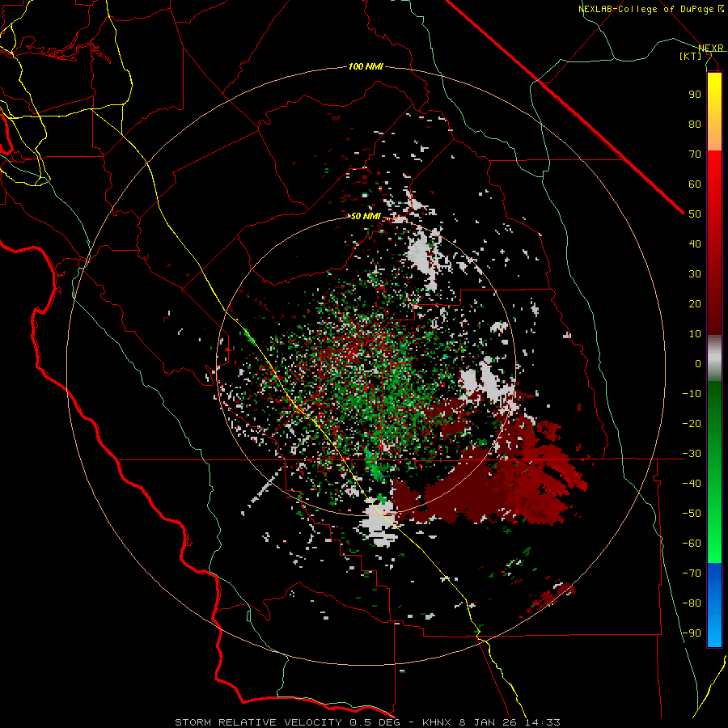Click the 40 value on velocity legend
The image size is (728, 728).
[695, 244]
